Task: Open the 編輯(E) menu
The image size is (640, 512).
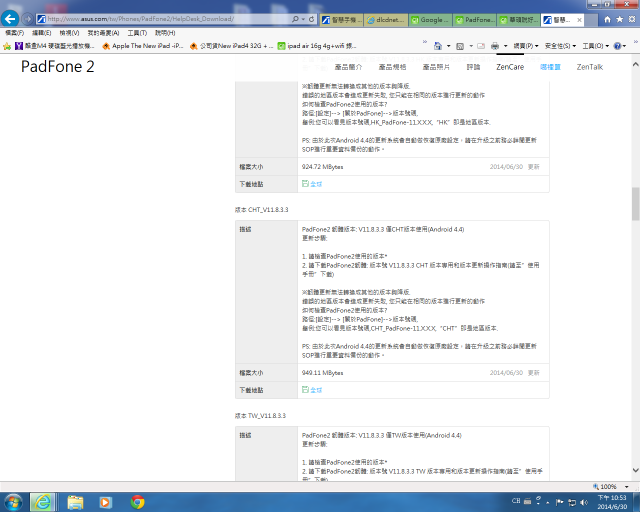Action: 42,33
